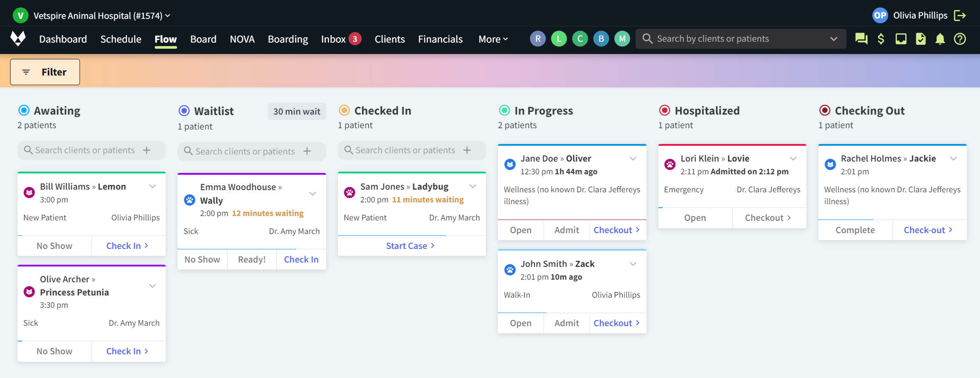Select the Hospitalized column radio indicator
980x378 pixels.
click(664, 110)
